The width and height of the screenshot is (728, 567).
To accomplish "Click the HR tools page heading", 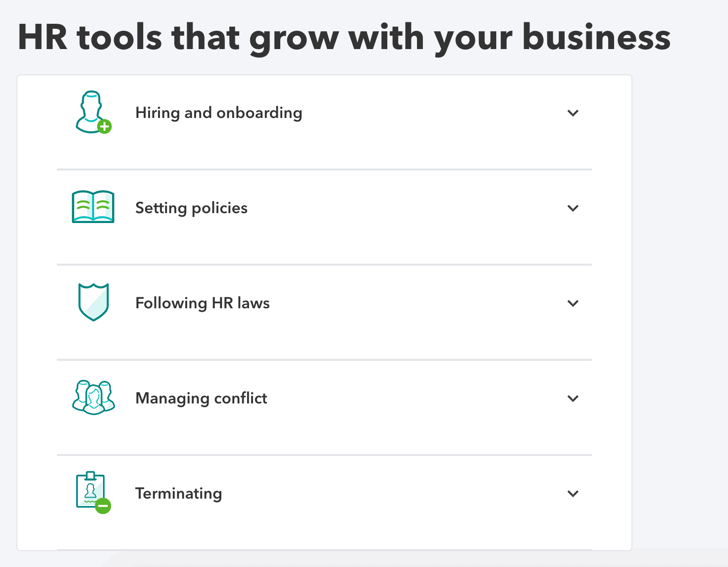I will point(344,37).
